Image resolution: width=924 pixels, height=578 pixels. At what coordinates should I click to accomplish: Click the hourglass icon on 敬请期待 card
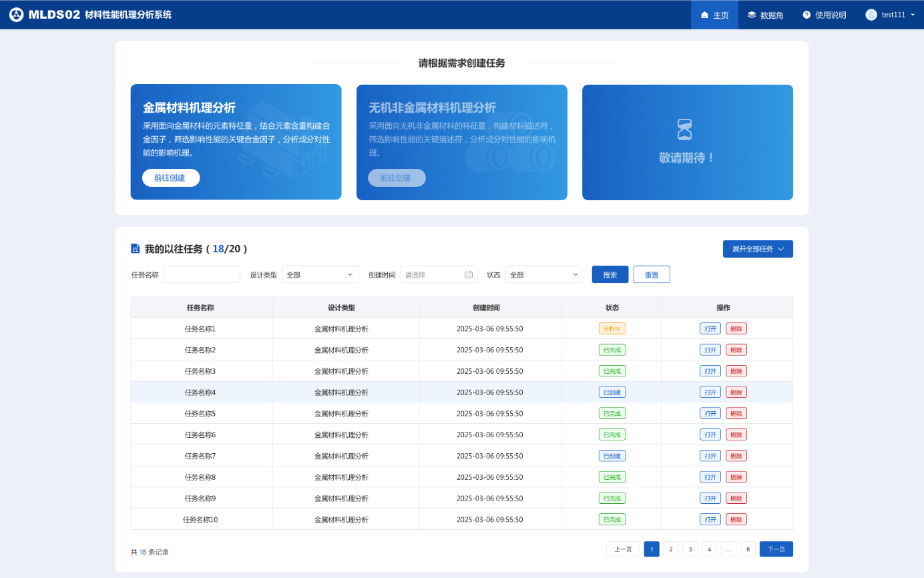click(685, 129)
